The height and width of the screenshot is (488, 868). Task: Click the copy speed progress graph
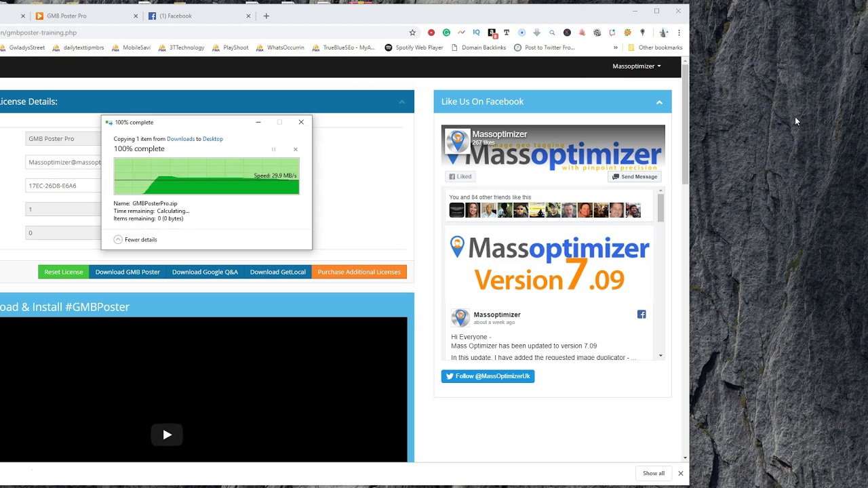tap(206, 176)
